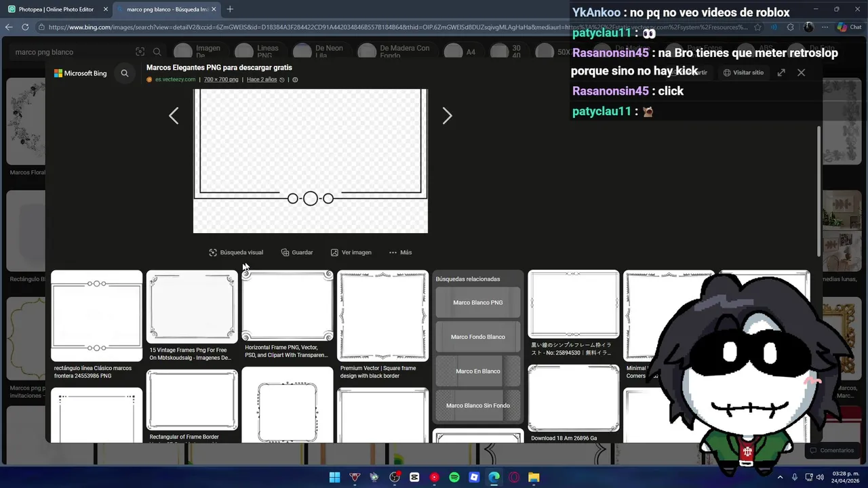
Task: Click the large frame preview image
Action: coord(311,161)
